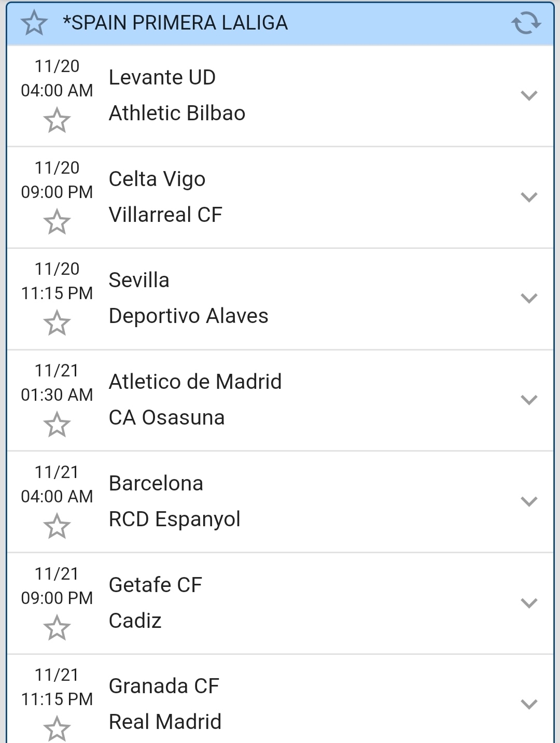This screenshot has width=560, height=743.
Task: Show more for Barcelona vs Espanyol chevron
Action: [528, 501]
